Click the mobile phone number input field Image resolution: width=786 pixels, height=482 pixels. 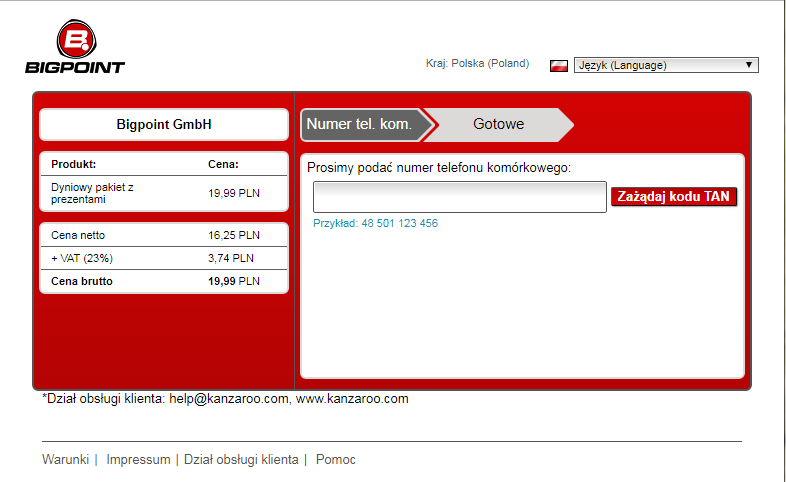460,197
